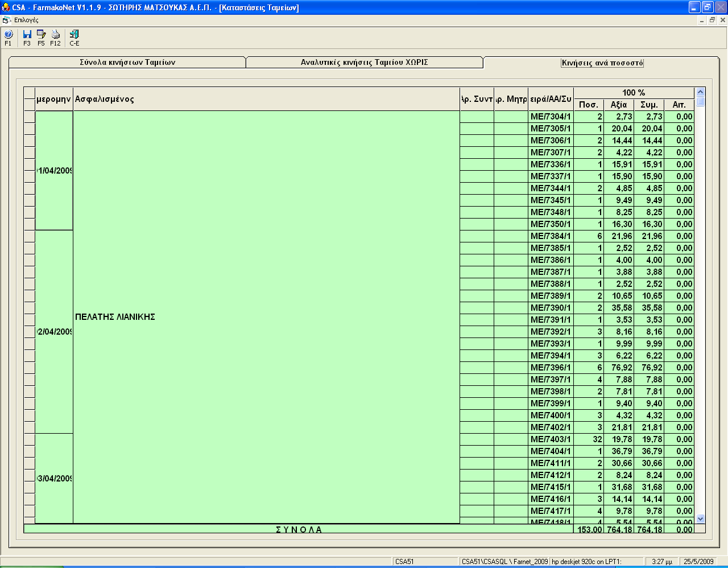Viewport: 728px width, 568px height.
Task: Click the ΣΥΝΟΛΑ totals row label
Action: click(299, 529)
